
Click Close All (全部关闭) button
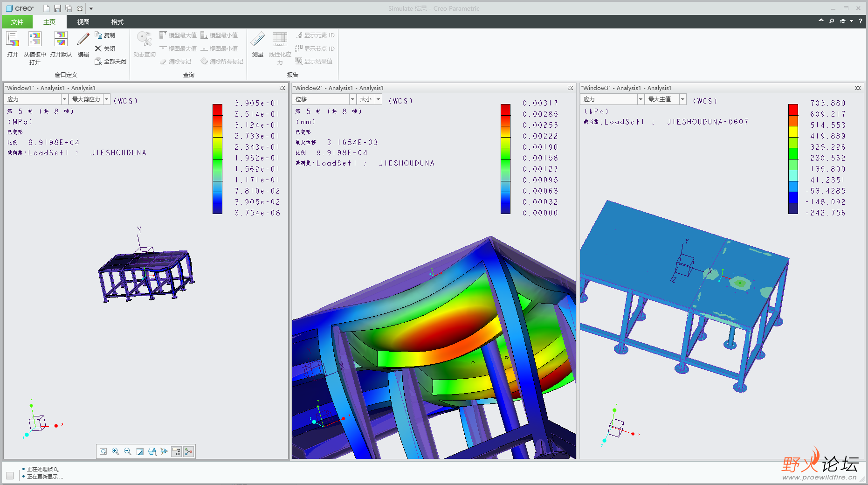110,62
